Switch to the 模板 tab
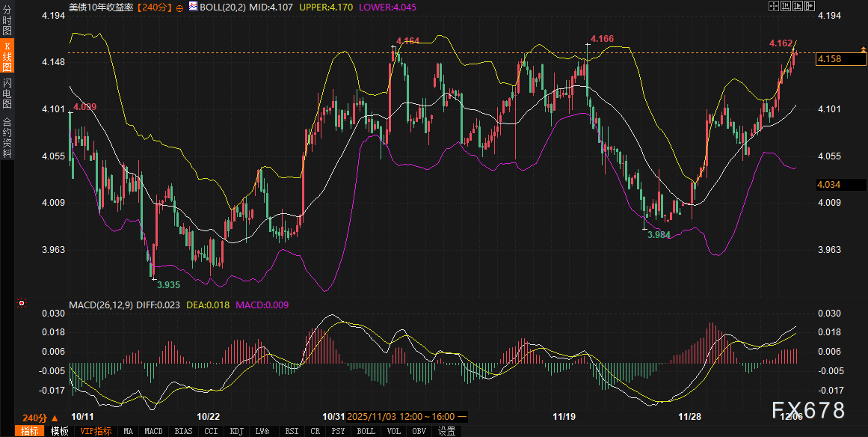The height and width of the screenshot is (437, 868). (59, 431)
